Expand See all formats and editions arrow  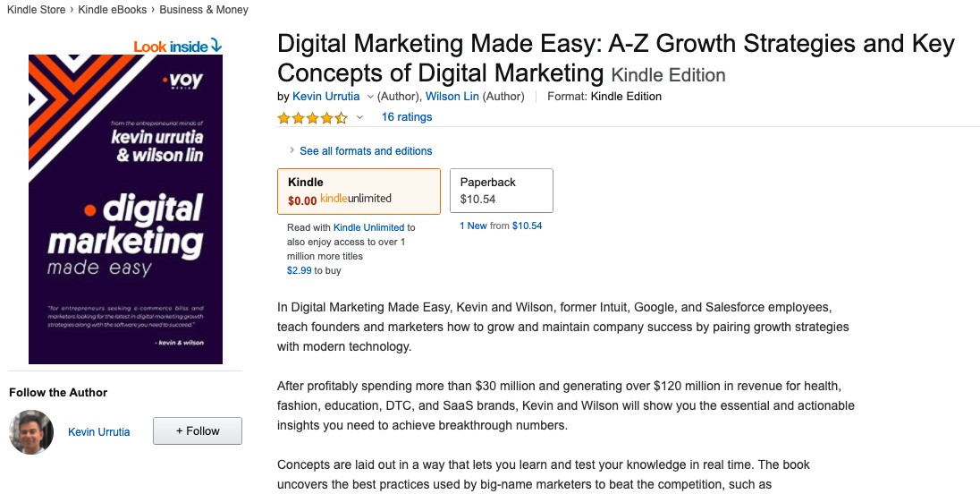pyautogui.click(x=291, y=150)
